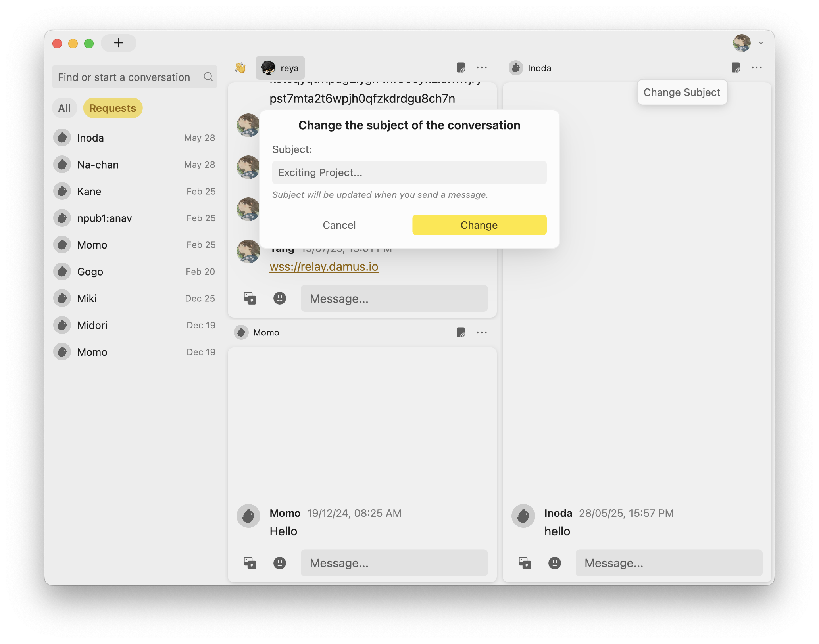Click edit subject icon in reya panel

[x=460, y=68]
